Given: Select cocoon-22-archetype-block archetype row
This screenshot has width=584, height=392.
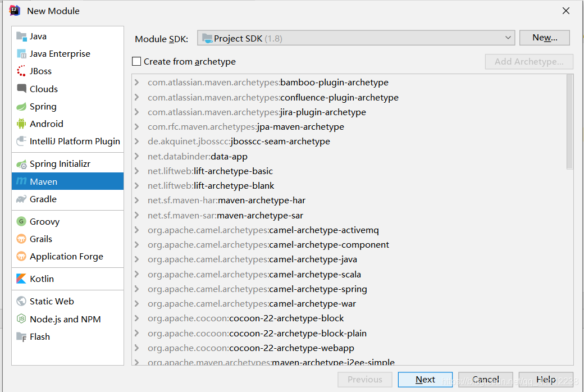Looking at the screenshot, I should [x=349, y=318].
